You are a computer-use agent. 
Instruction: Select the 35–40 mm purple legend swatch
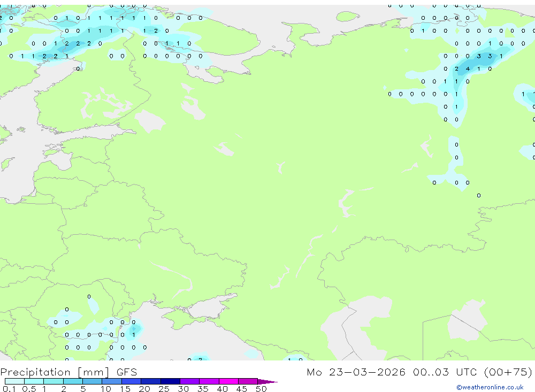click(x=209, y=381)
